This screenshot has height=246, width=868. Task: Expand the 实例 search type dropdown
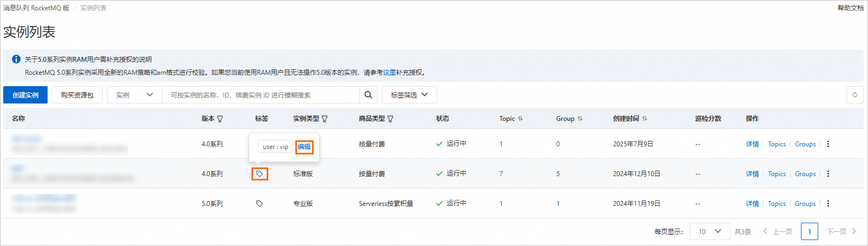(x=135, y=95)
